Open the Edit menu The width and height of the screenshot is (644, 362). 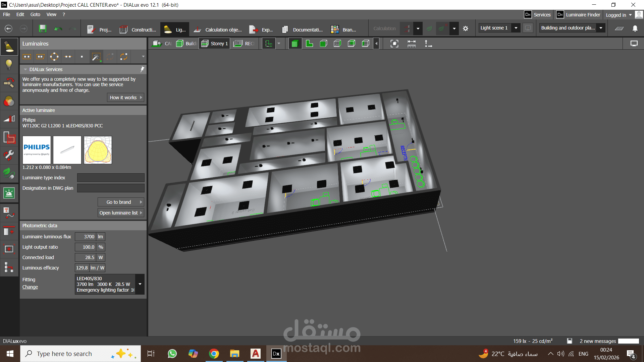tap(20, 14)
